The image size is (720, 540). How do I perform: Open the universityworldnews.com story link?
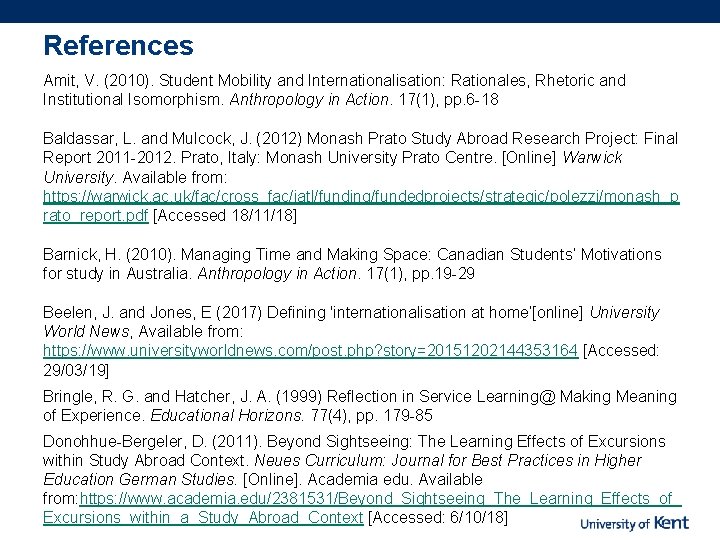310,350
